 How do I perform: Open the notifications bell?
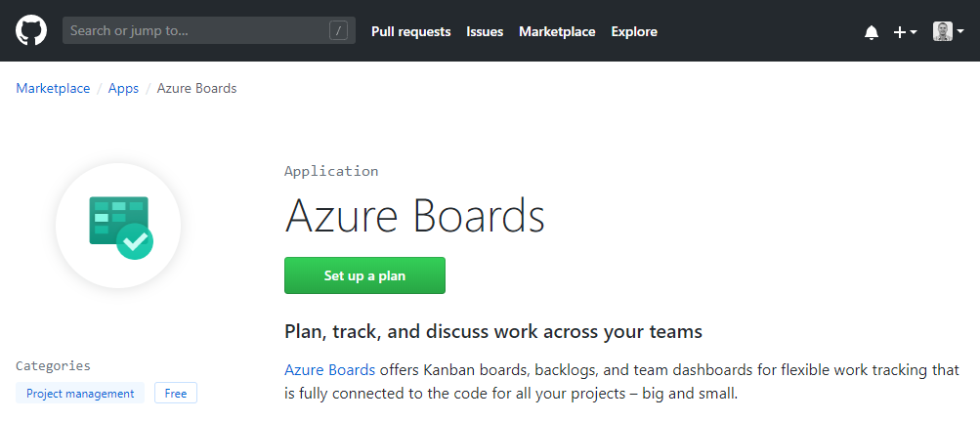[x=872, y=32]
